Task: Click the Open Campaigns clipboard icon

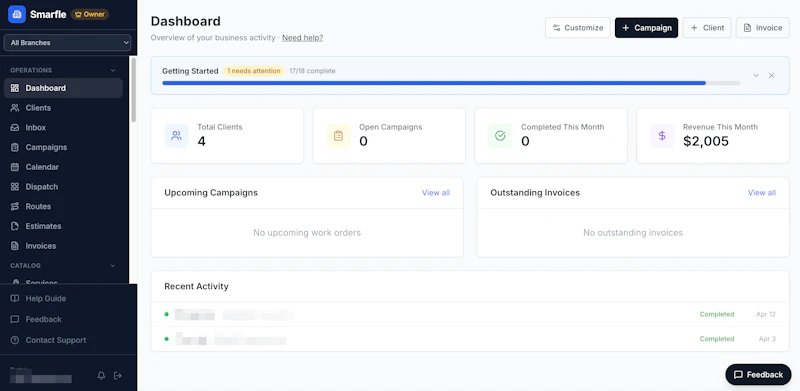Action: click(338, 136)
